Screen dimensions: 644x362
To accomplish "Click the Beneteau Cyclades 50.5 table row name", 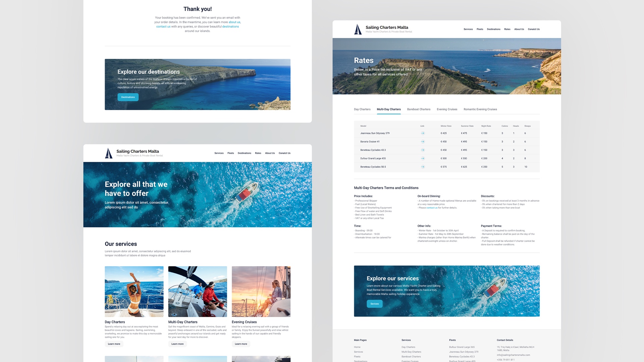I will click(373, 167).
